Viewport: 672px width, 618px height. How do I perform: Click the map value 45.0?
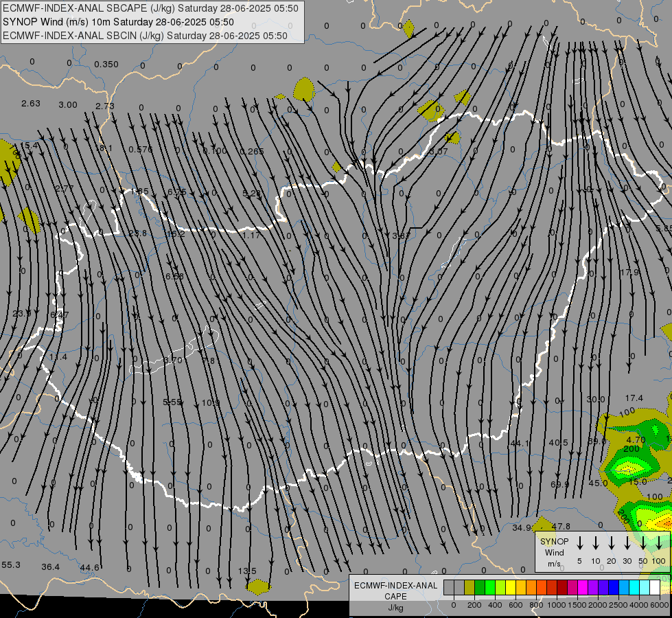point(598,483)
